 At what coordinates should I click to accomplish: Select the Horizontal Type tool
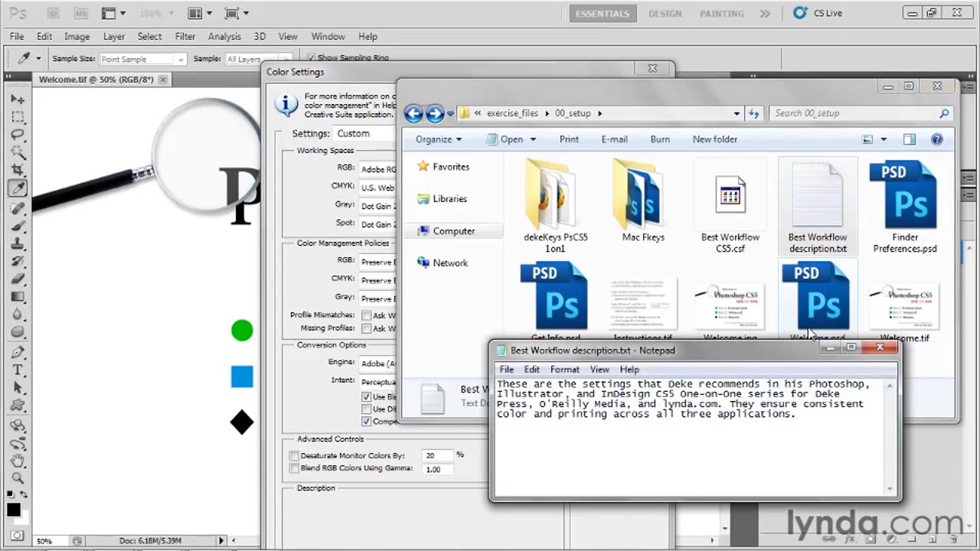pos(18,370)
